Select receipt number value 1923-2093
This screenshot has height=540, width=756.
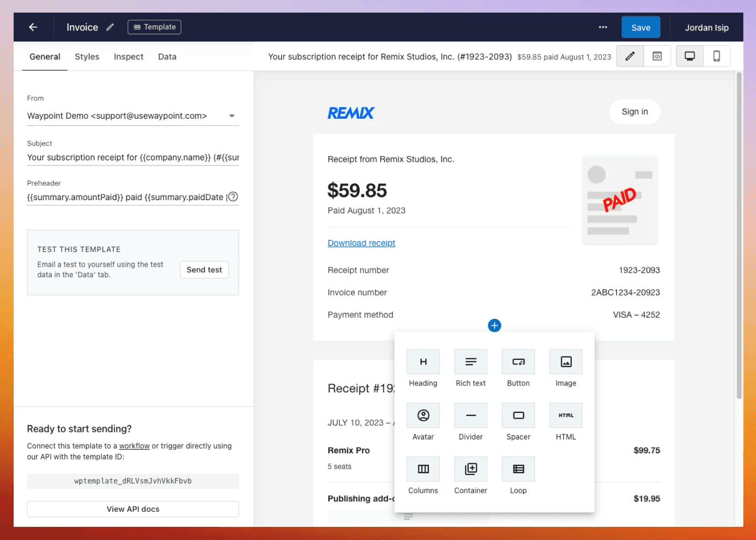click(639, 270)
